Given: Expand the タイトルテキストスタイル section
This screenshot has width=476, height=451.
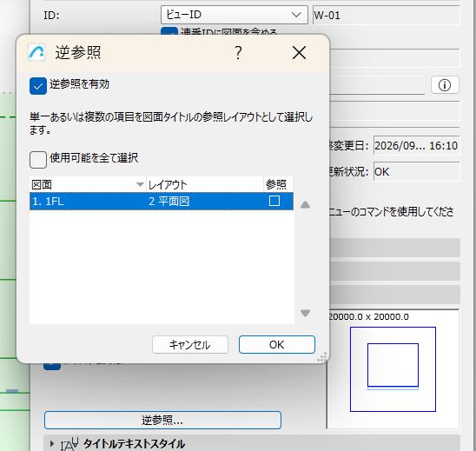Looking at the screenshot, I should [x=52, y=444].
